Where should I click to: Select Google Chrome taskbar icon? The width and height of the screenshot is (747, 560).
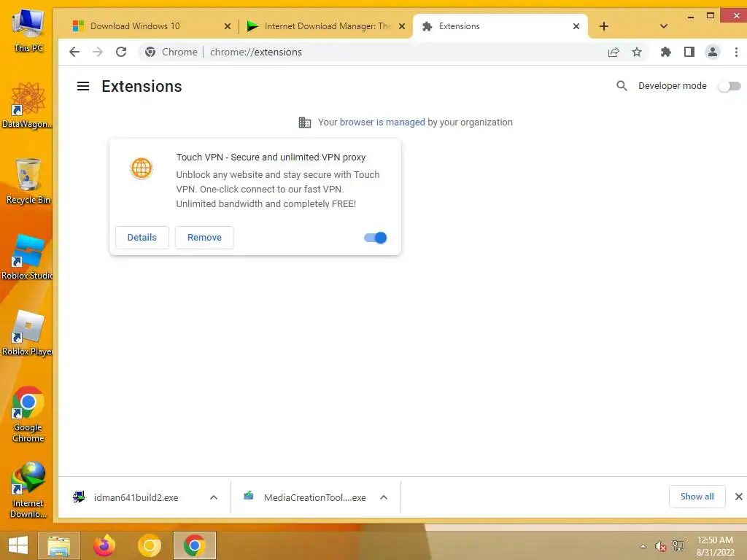(x=194, y=545)
